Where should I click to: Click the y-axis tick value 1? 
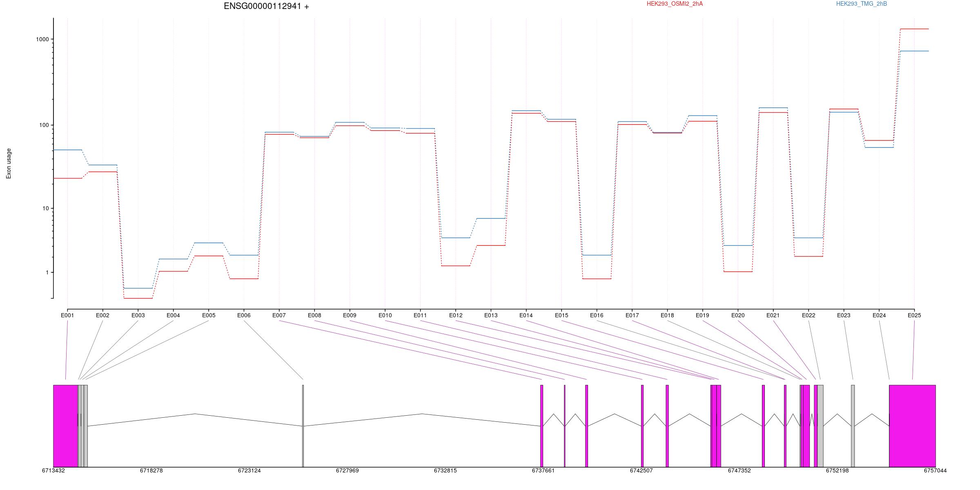click(x=47, y=272)
